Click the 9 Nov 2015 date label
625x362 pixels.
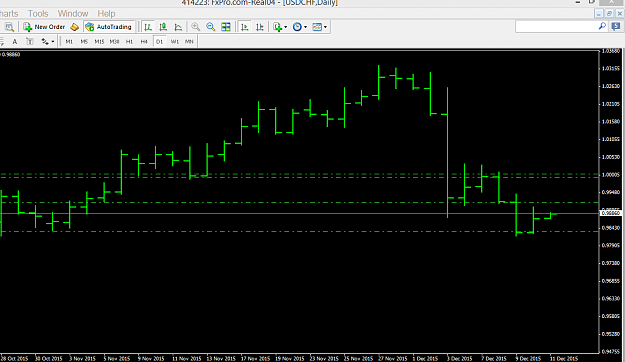tap(151, 358)
